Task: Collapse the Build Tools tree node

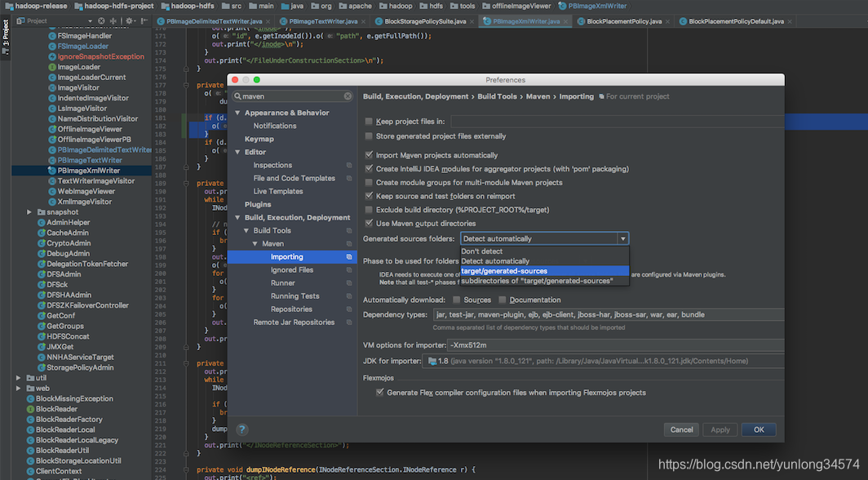Action: [246, 231]
